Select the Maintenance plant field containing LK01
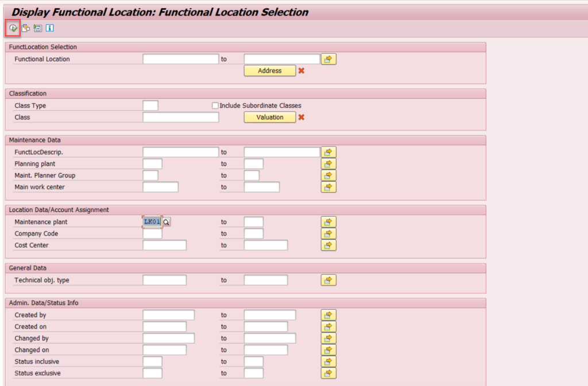 point(152,221)
